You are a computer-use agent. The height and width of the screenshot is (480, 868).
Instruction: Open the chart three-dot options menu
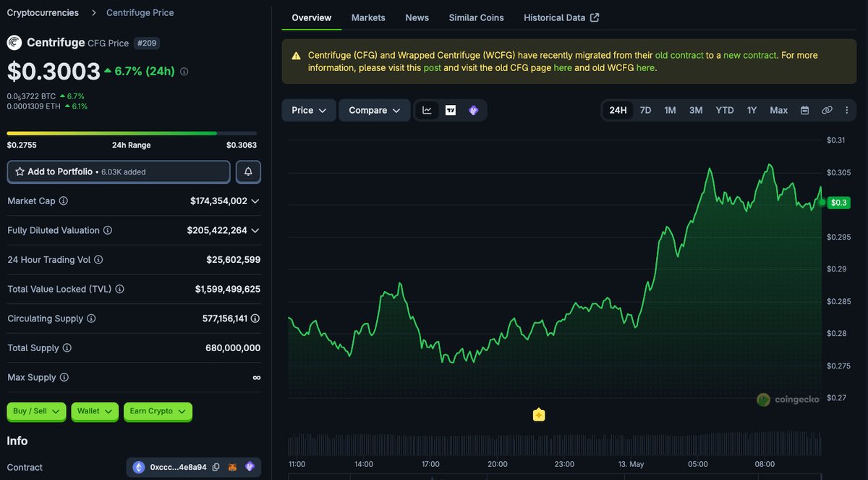pos(846,110)
